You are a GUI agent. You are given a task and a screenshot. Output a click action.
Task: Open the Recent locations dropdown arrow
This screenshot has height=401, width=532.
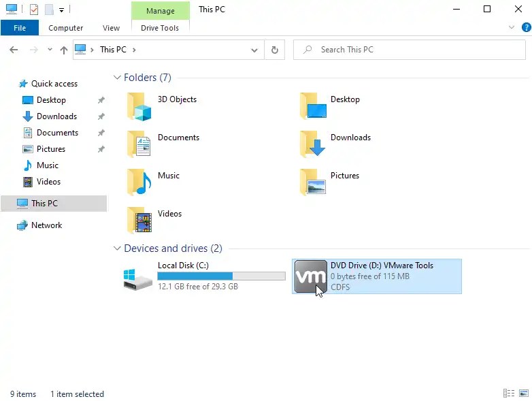click(x=50, y=50)
